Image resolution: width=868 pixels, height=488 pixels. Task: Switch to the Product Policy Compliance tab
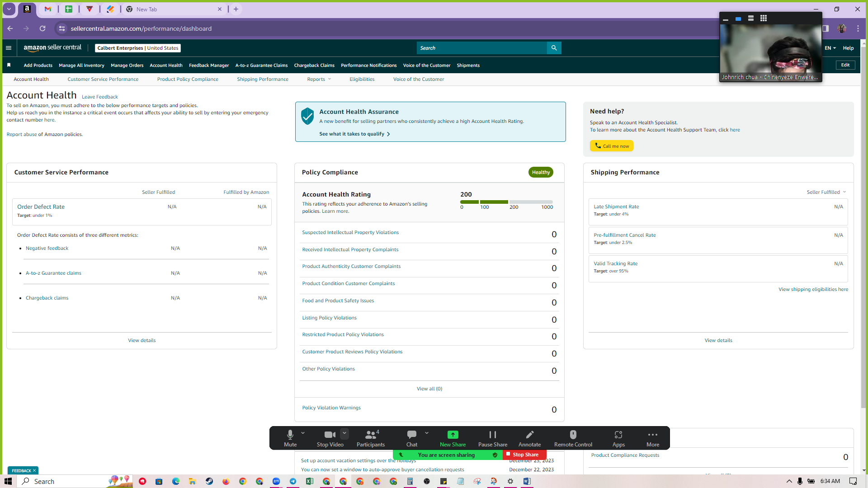[188, 79]
